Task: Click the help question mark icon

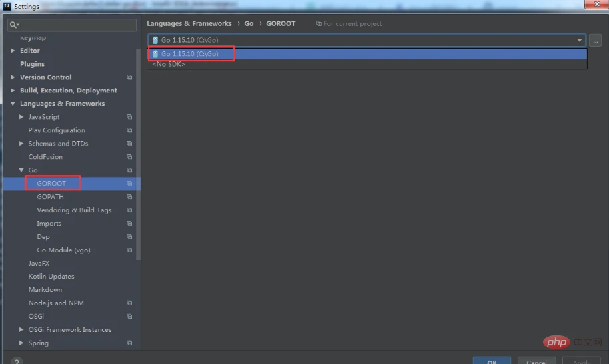Action: (x=16, y=361)
